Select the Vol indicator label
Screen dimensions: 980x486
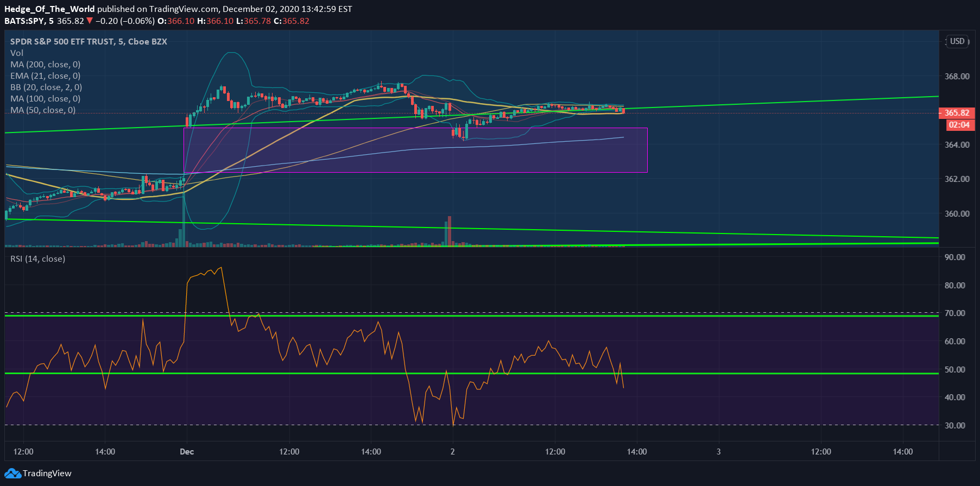click(x=17, y=53)
